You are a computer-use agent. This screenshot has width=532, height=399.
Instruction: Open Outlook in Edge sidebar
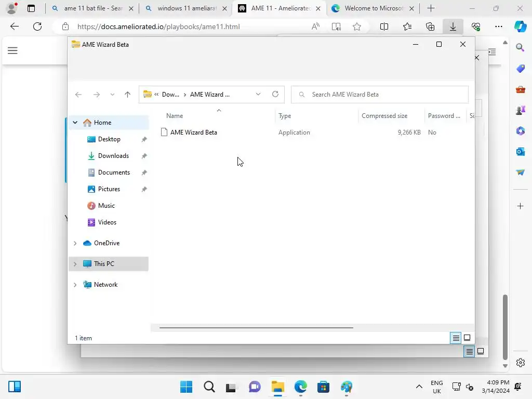coord(520,152)
